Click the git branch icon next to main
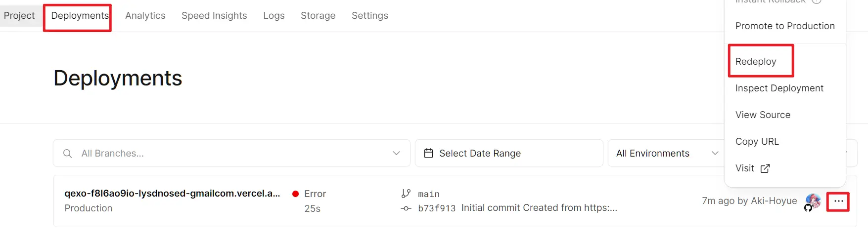Viewport: 868px width, 241px height. click(406, 194)
